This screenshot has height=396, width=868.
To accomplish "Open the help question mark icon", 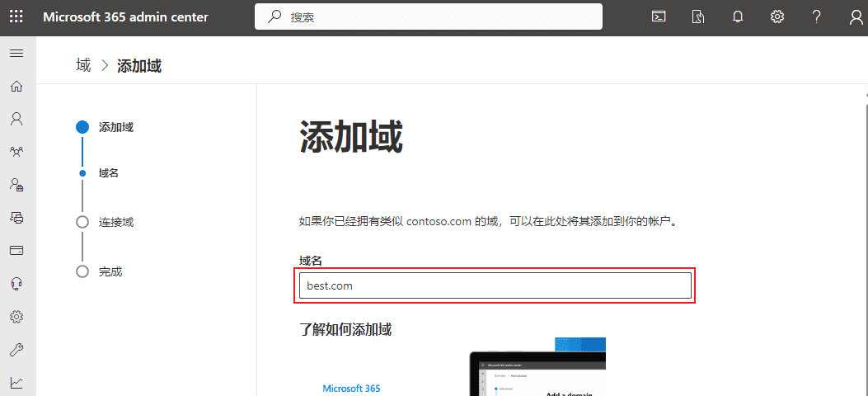I will 817,16.
